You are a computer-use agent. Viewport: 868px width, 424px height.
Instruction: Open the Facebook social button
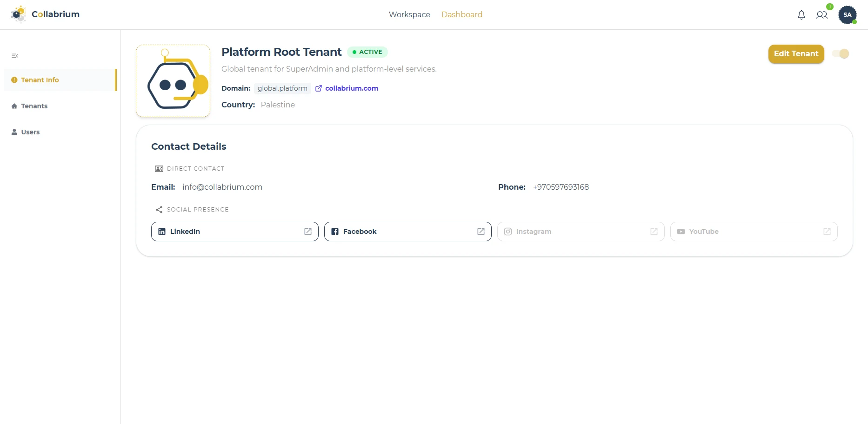[x=408, y=232]
